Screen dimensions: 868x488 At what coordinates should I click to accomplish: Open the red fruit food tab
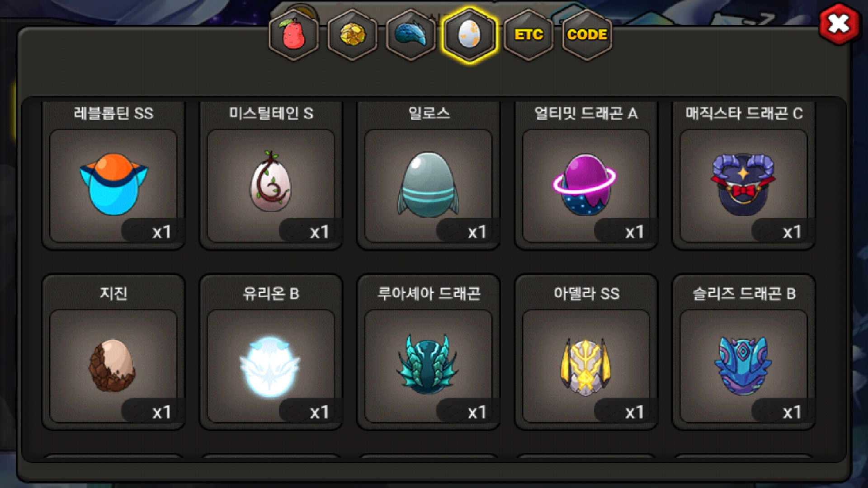(x=294, y=35)
